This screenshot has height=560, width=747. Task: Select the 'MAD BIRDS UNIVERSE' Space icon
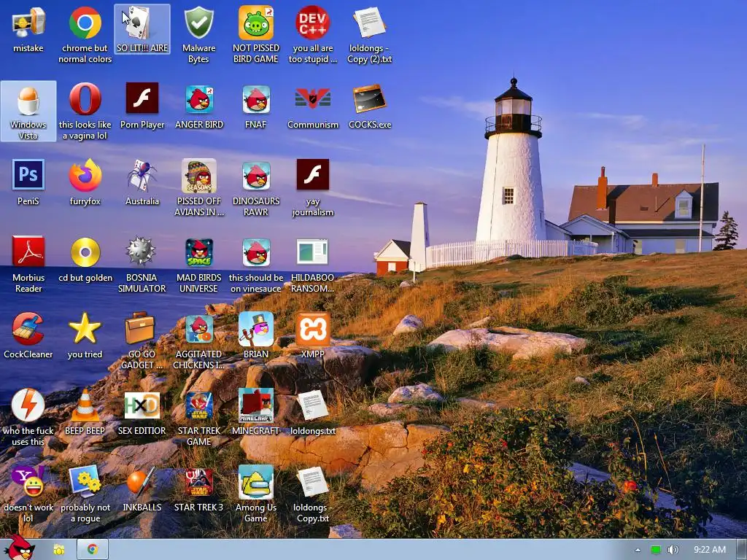coord(198,265)
